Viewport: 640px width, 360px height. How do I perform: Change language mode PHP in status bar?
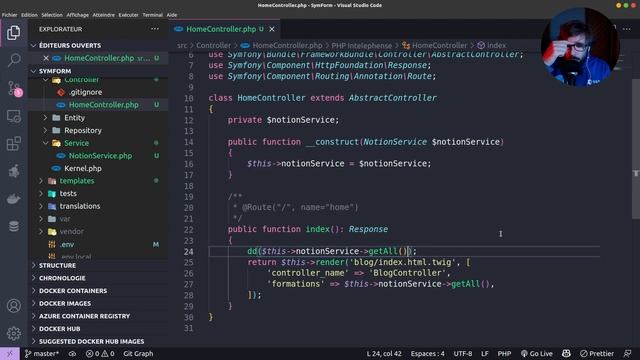[x=504, y=353]
